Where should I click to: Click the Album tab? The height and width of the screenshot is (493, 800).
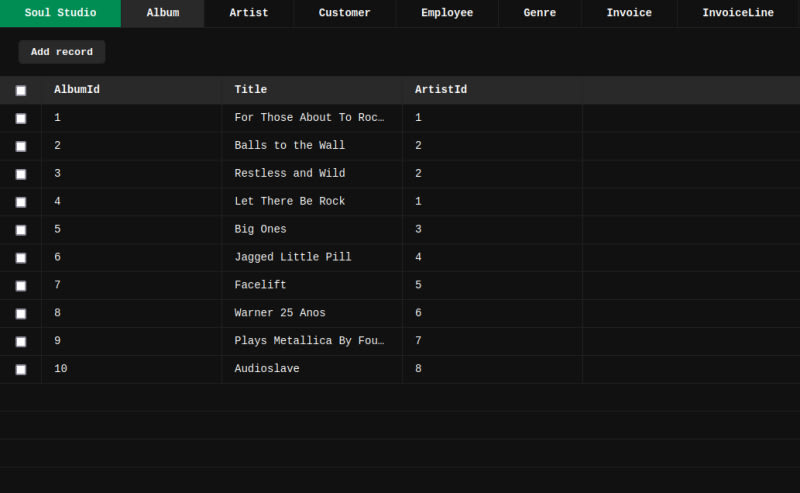[163, 13]
